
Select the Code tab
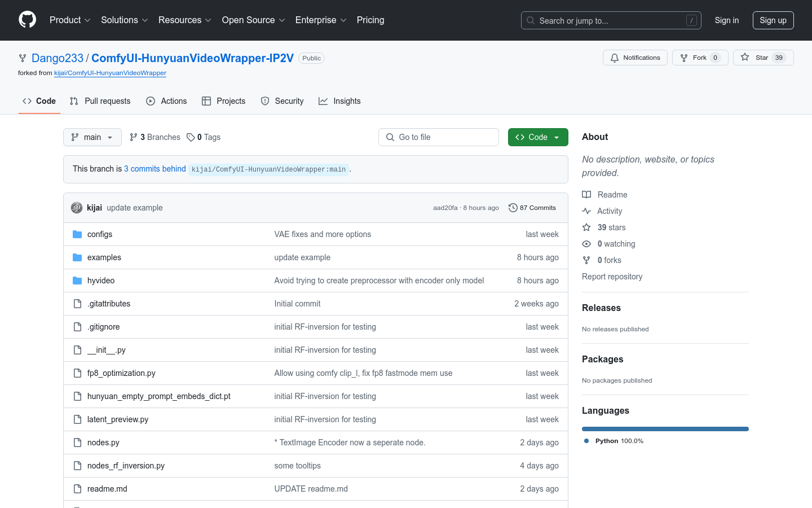tap(39, 101)
